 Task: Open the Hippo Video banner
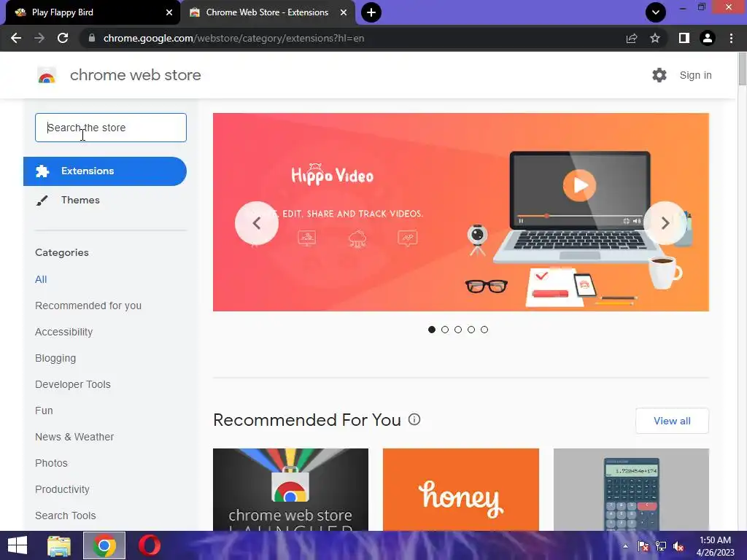tap(461, 212)
